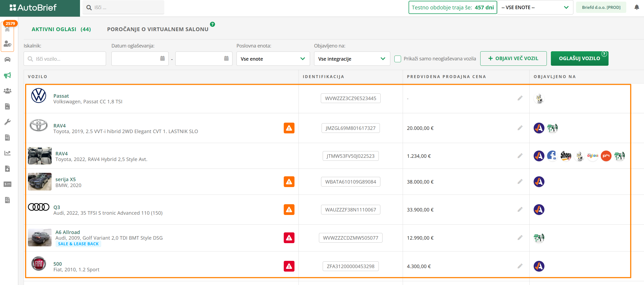The image size is (644, 285).
Task: Open sidebar money card icon
Action: 8,184
